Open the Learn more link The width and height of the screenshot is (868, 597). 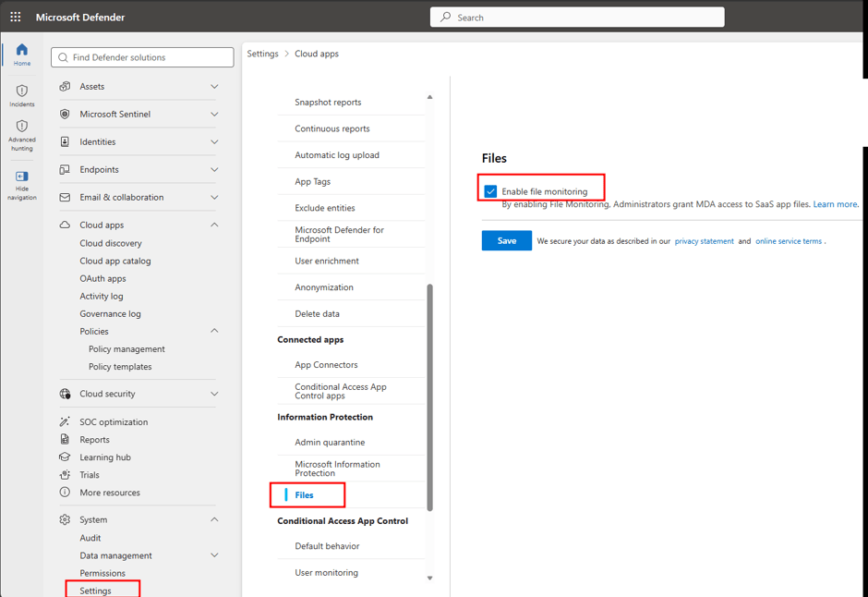pos(835,204)
